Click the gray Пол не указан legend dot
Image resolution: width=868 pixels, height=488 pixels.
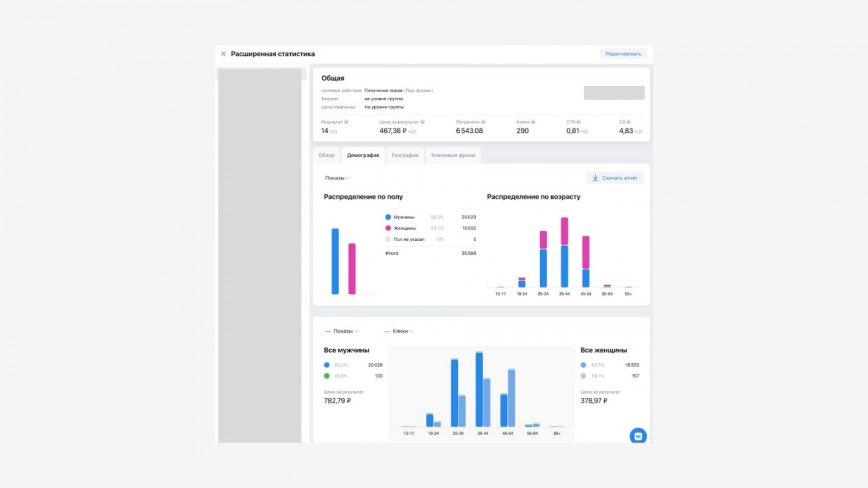(x=388, y=239)
